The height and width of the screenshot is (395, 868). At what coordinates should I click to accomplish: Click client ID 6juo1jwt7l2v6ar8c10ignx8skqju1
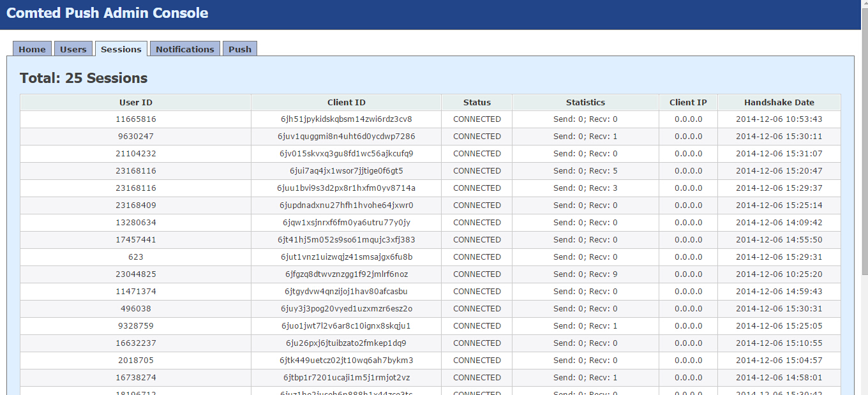point(347,326)
